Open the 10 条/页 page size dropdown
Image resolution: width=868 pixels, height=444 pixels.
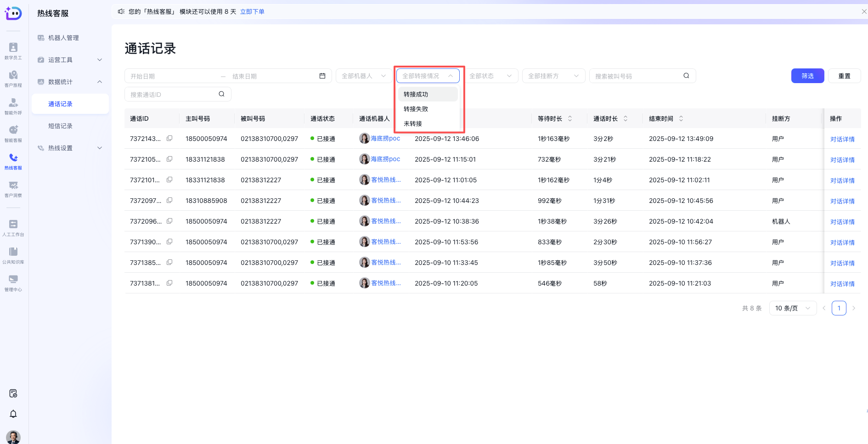click(x=792, y=308)
